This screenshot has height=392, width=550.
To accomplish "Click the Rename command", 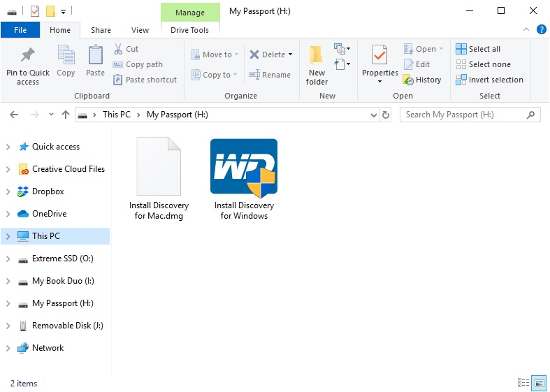I will click(x=270, y=75).
